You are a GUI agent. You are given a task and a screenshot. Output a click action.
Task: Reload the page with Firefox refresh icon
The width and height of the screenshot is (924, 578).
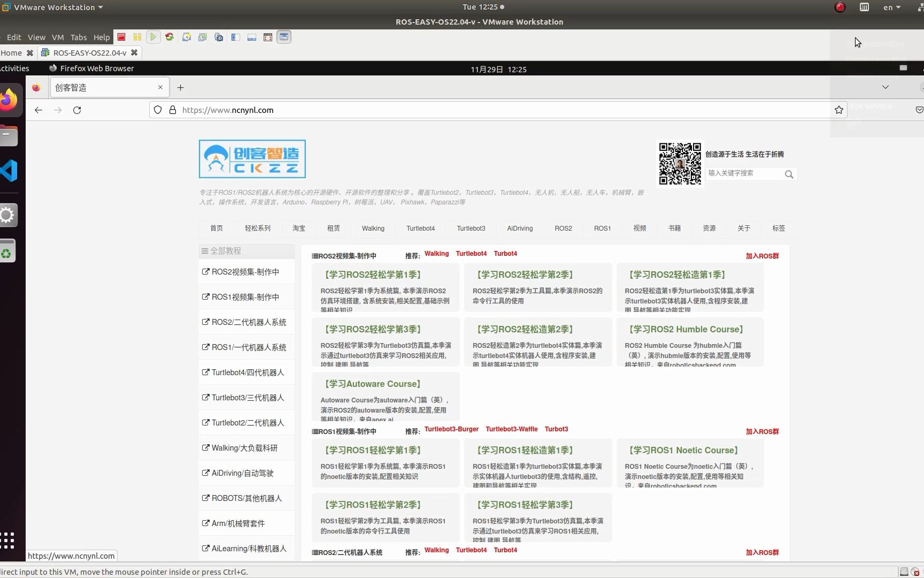coord(77,110)
